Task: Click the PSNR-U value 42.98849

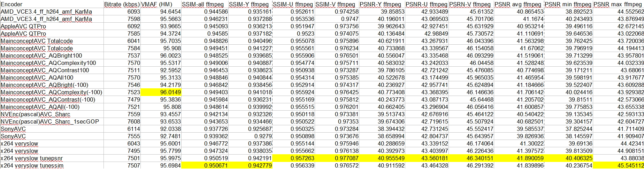Action: [x=427, y=34]
